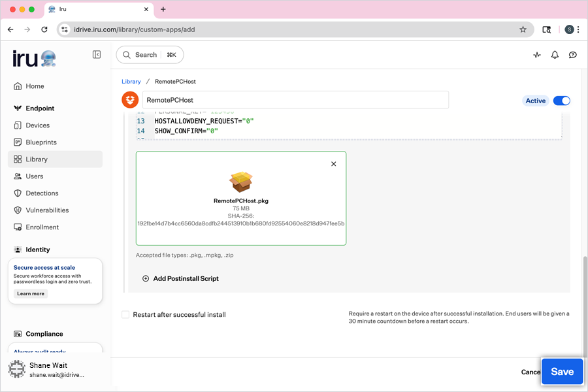Image resolution: width=588 pixels, height=392 pixels.
Task: Enable Restart after successful install
Action: [125, 314]
